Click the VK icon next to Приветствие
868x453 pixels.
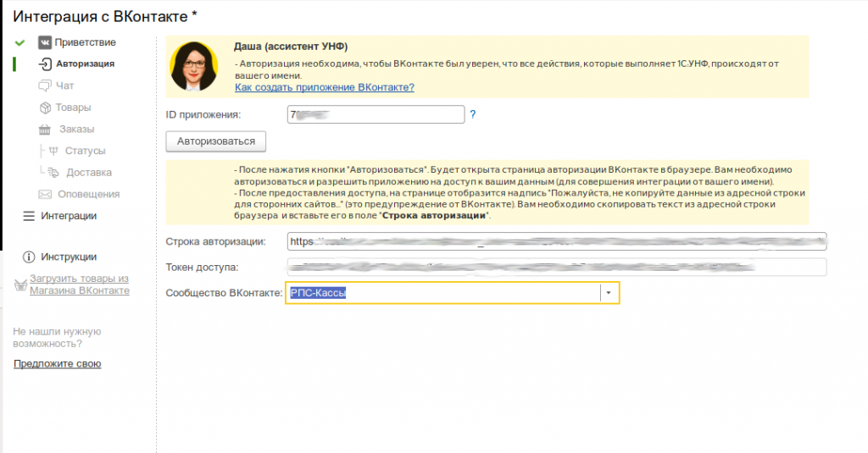click(x=45, y=42)
